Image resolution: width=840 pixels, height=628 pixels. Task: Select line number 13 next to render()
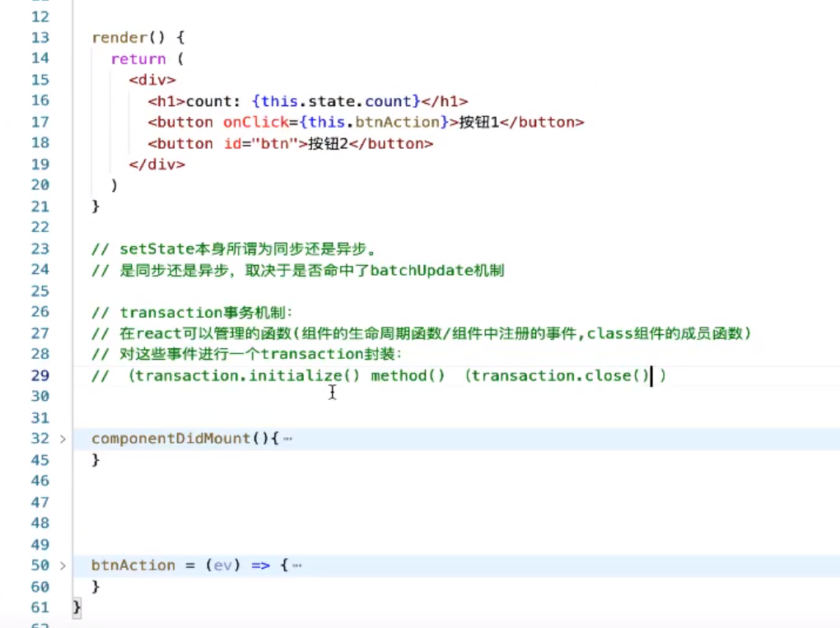coord(40,37)
